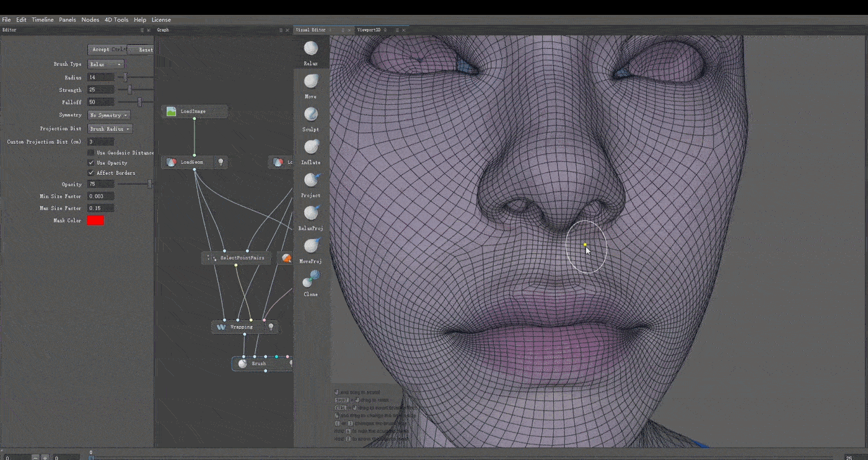
Task: Uncheck Affect Borders checkbox
Action: [91, 172]
